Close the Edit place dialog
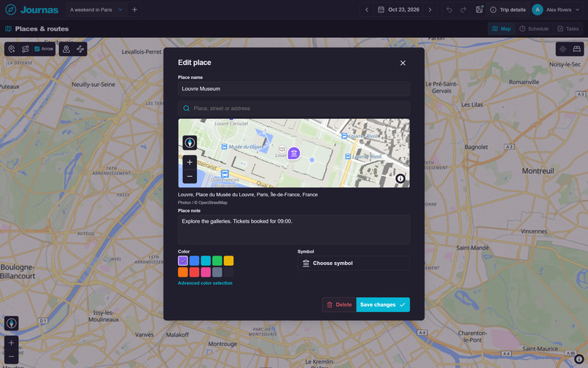This screenshot has width=588, height=368. [403, 63]
